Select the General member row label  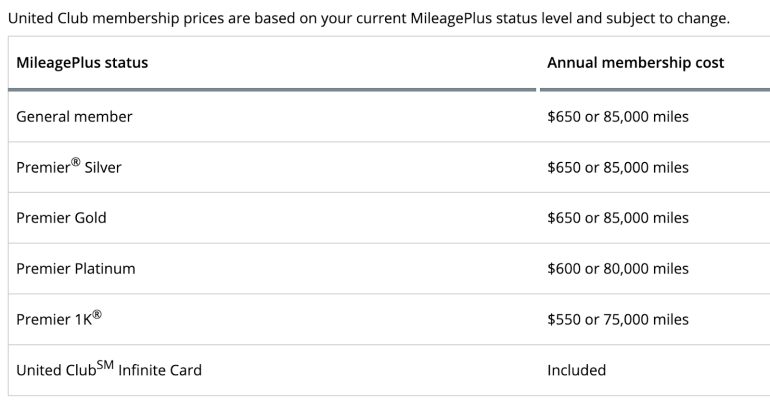coord(74,117)
